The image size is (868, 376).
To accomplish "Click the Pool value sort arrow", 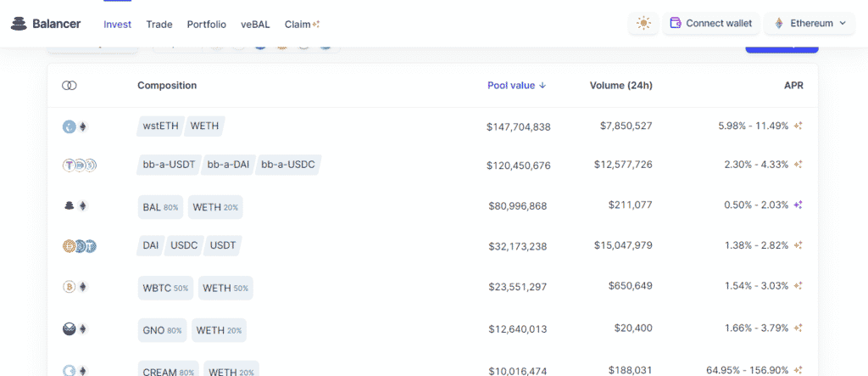I will coord(542,86).
